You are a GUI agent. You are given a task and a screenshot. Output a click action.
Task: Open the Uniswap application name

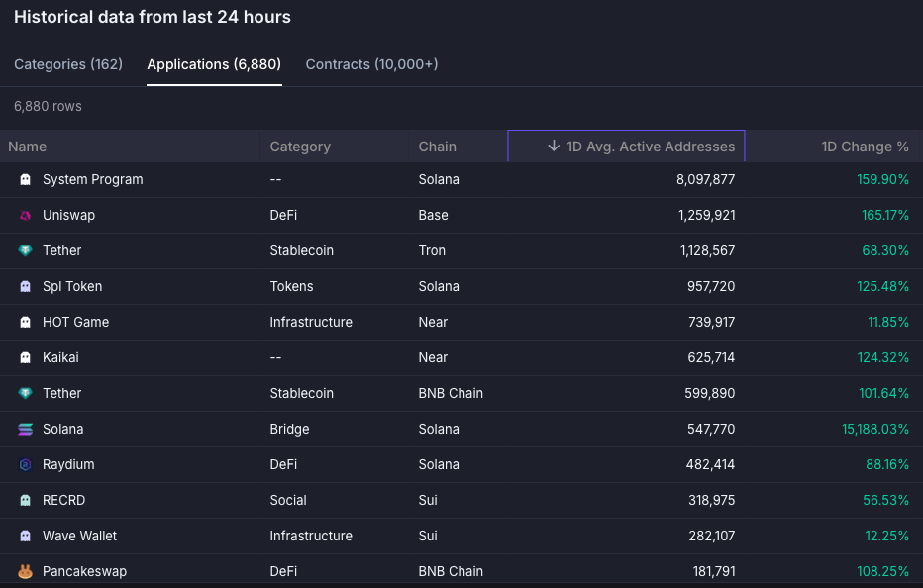pyautogui.click(x=68, y=216)
